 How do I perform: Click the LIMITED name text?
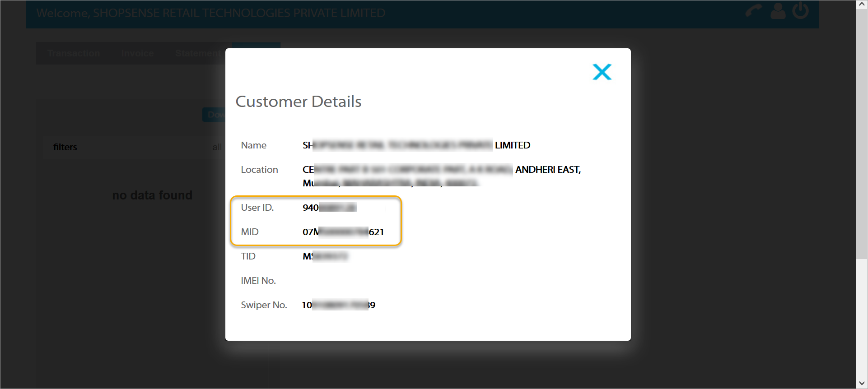click(513, 145)
